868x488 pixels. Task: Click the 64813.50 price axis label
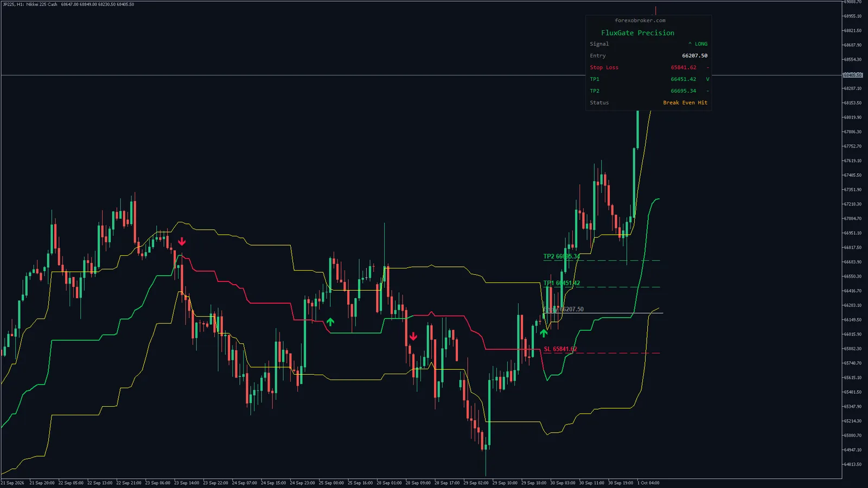(x=852, y=465)
